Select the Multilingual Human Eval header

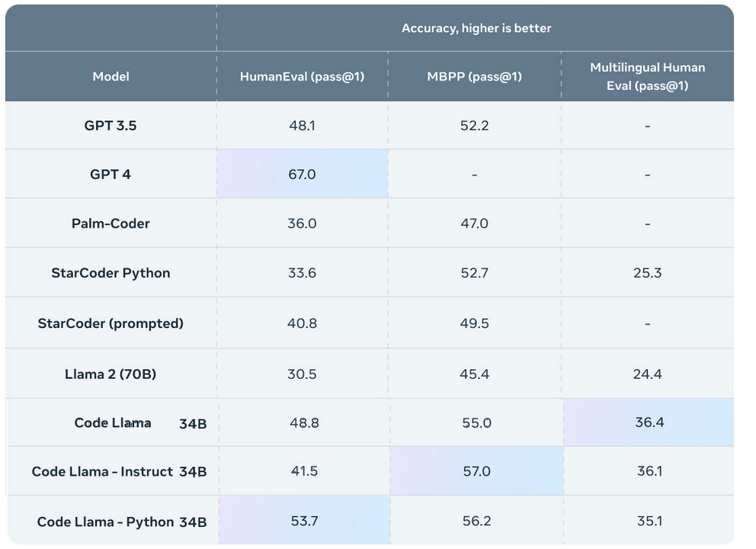pyautogui.click(x=647, y=76)
